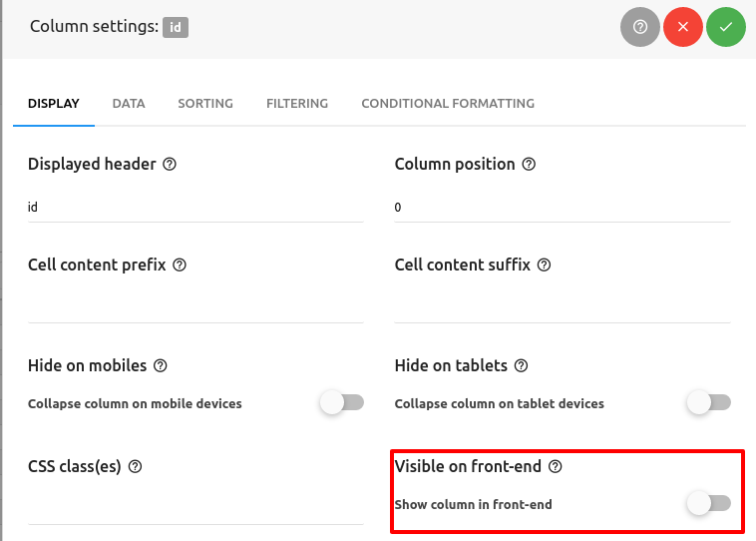Image resolution: width=756 pixels, height=541 pixels.
Task: Open help for Cell content prefix
Action: [x=180, y=265]
